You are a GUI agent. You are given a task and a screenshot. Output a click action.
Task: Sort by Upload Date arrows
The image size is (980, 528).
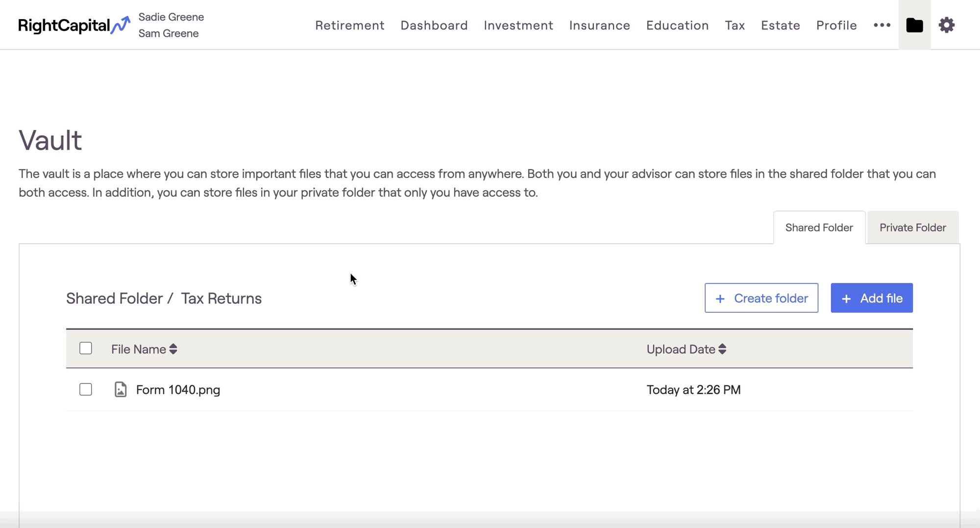(x=722, y=349)
